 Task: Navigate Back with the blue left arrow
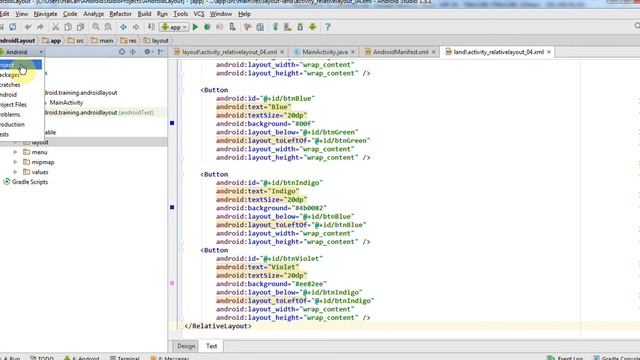[x=123, y=27]
